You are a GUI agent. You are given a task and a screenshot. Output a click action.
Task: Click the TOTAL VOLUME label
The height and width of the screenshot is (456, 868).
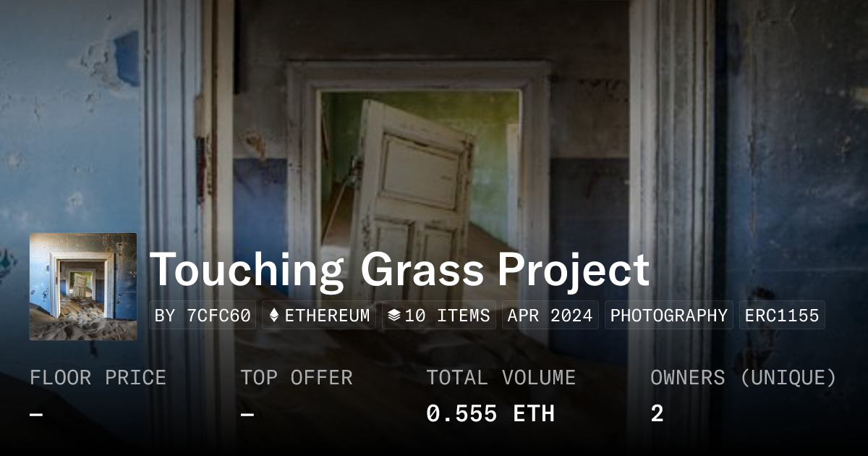[501, 378]
